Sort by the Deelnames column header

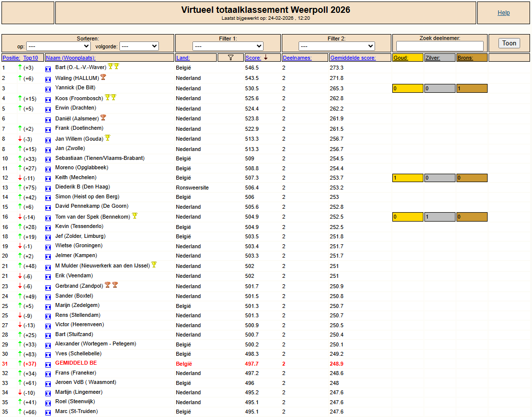tap(297, 58)
